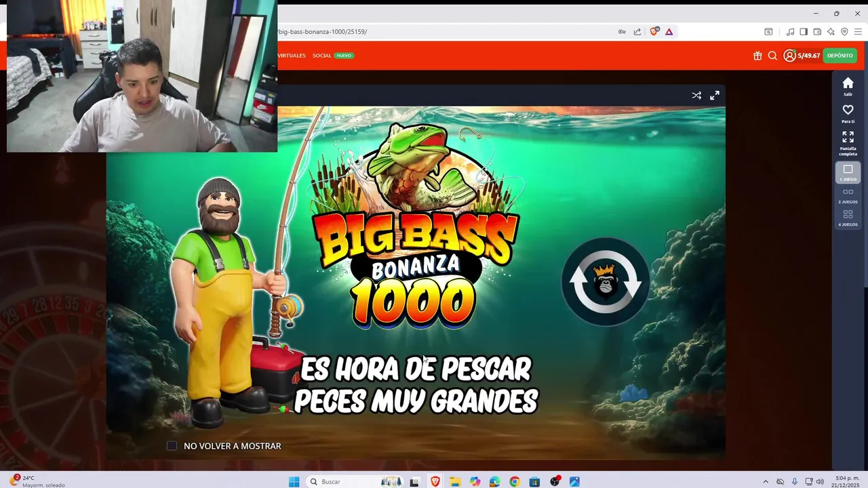868x488 pixels.
Task: Click the Windows Start button
Action: tap(294, 482)
